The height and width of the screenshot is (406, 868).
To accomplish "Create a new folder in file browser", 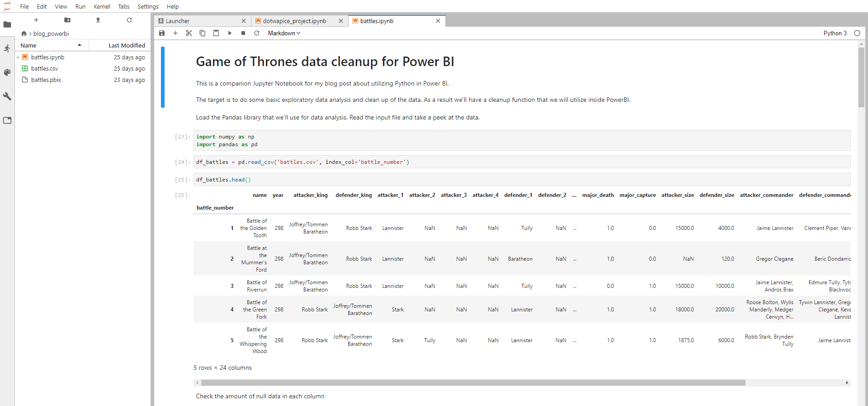I will coord(67,20).
